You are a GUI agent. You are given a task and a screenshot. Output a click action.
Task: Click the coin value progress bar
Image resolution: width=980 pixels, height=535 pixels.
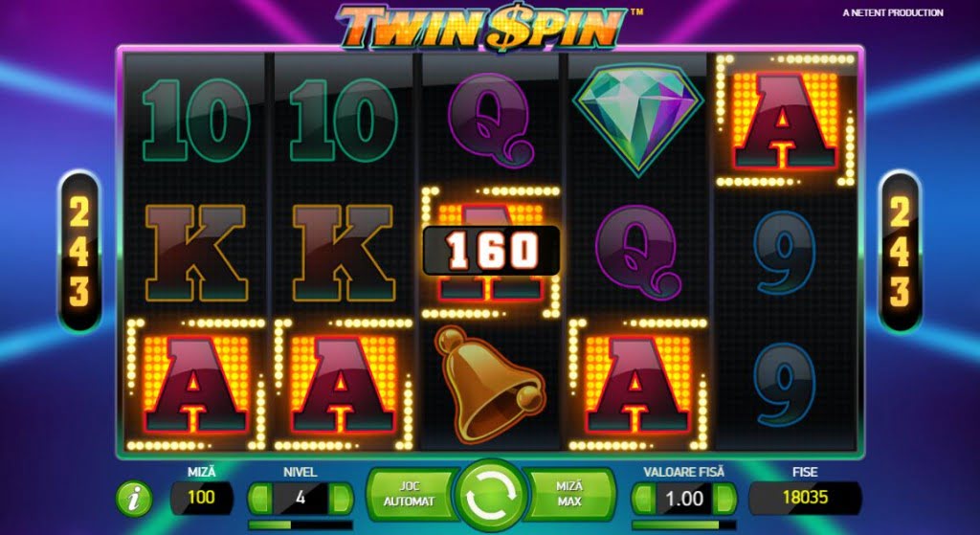(x=683, y=524)
